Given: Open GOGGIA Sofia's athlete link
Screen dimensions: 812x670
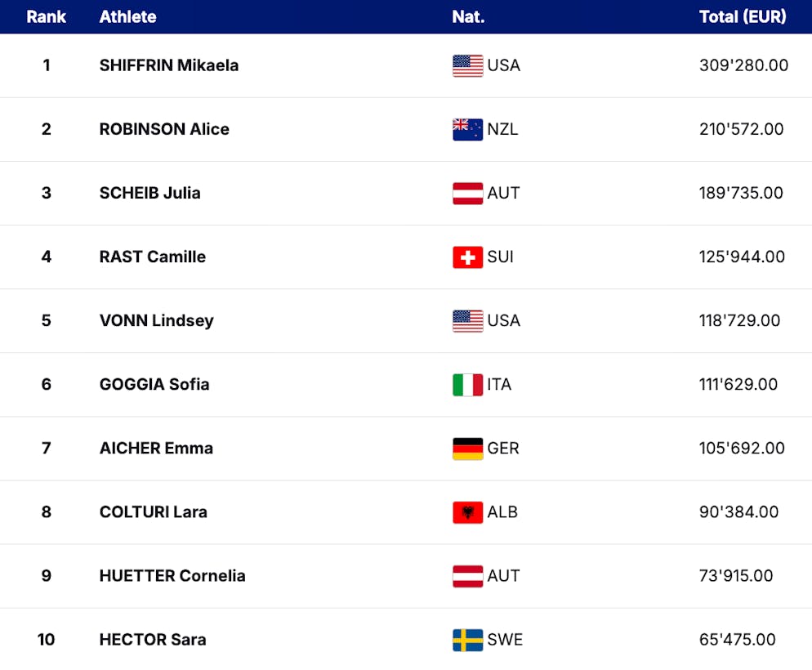Looking at the screenshot, I should pyautogui.click(x=154, y=384).
